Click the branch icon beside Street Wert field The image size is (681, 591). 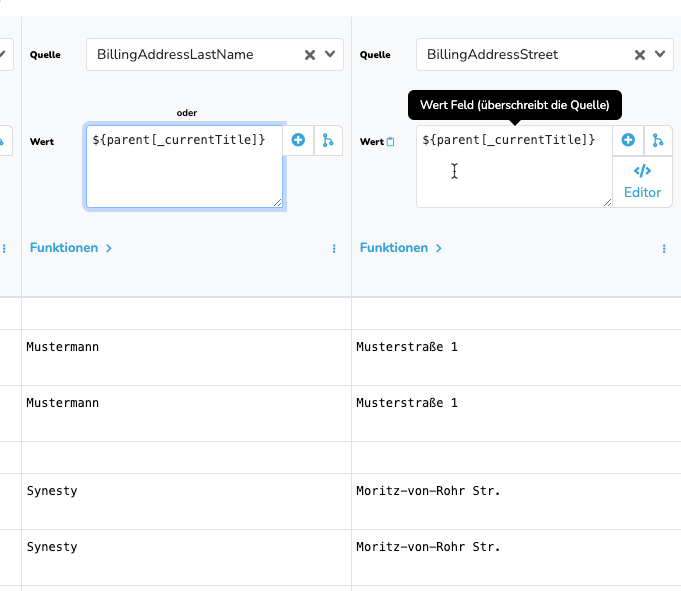point(658,140)
